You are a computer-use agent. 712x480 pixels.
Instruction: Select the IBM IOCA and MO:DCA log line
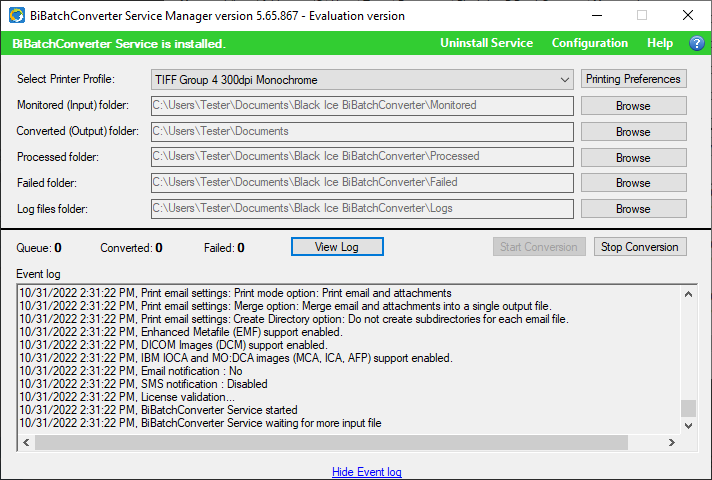[x=236, y=358]
